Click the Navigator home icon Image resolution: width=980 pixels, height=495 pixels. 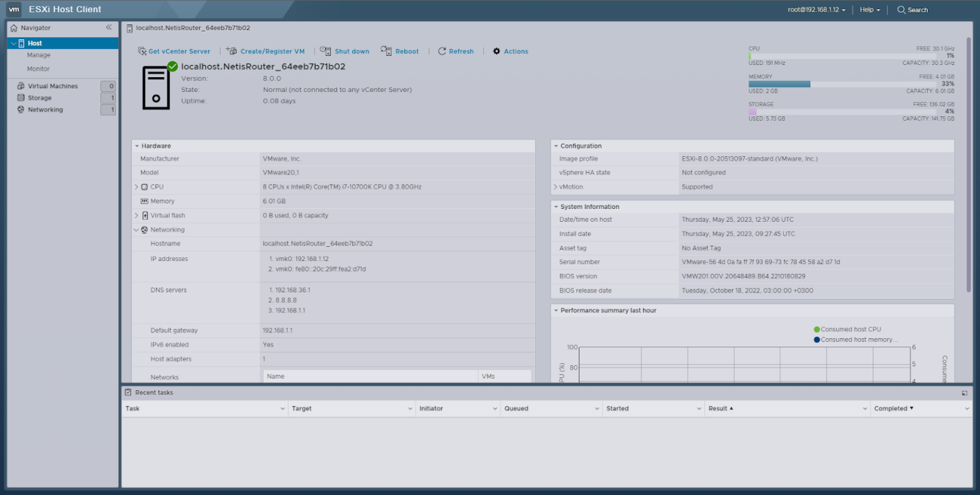14,28
